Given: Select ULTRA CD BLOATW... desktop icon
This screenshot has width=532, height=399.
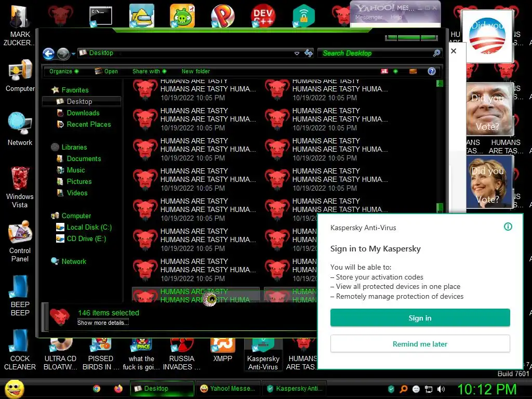Looking at the screenshot, I should coord(60,354).
